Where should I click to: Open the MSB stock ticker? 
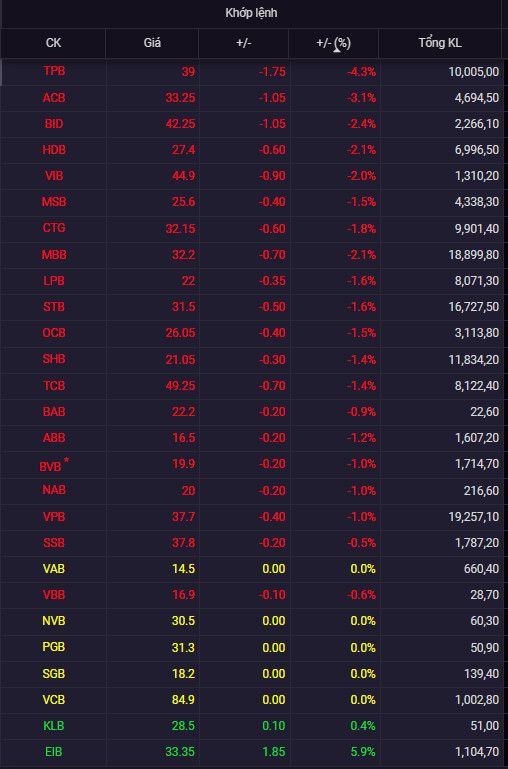pyautogui.click(x=54, y=202)
